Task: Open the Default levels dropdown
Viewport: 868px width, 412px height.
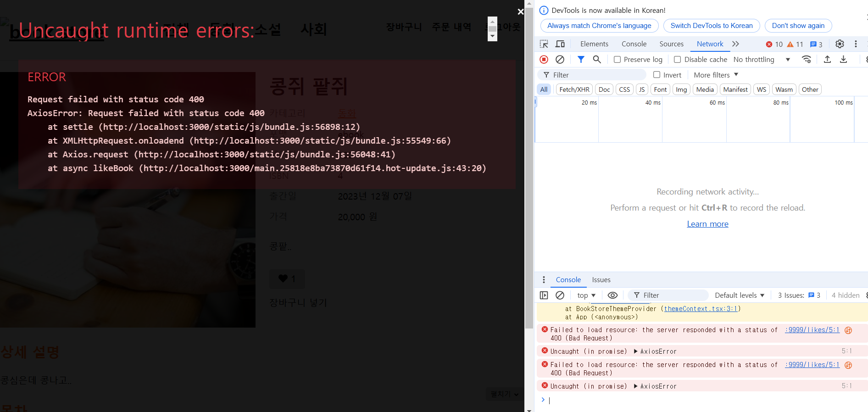Action: pos(740,295)
